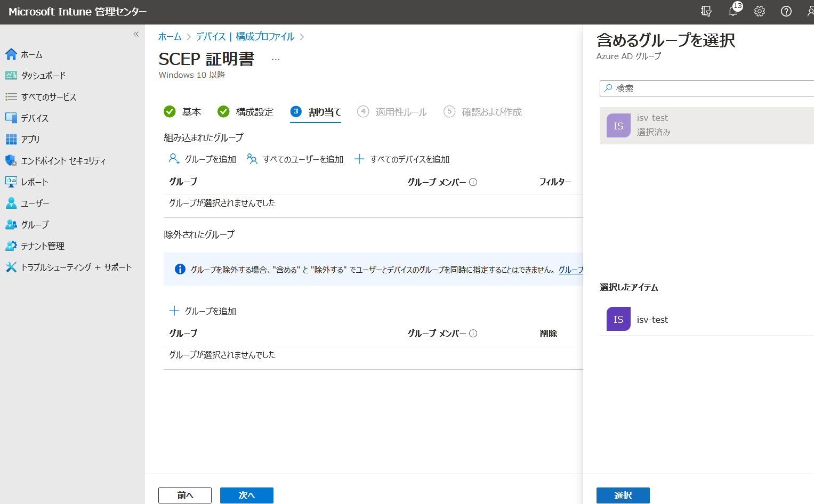Select the 適用性ルール step tab

click(x=392, y=112)
